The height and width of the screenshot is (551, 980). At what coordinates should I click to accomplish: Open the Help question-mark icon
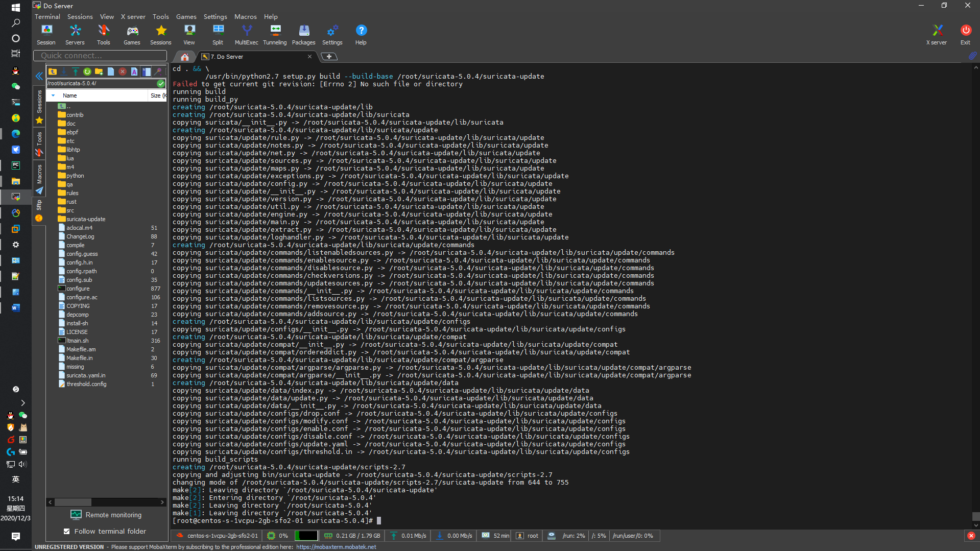[x=361, y=35]
